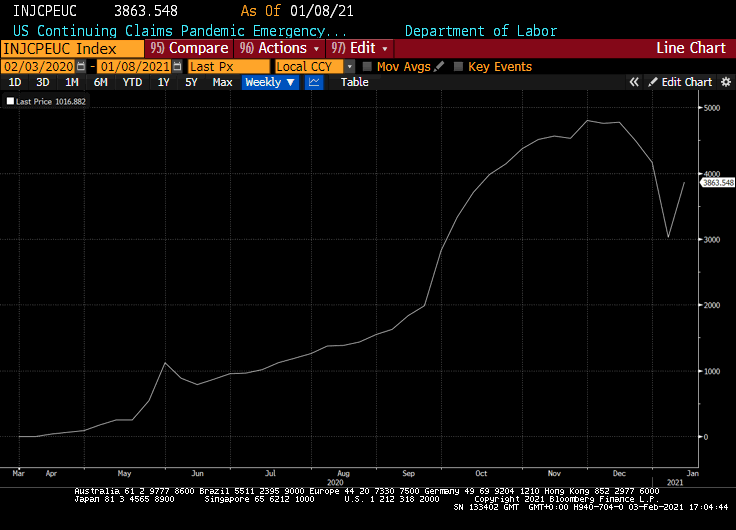
Task: Click the pencil icon beside Mov Avgs
Action: coord(439,67)
